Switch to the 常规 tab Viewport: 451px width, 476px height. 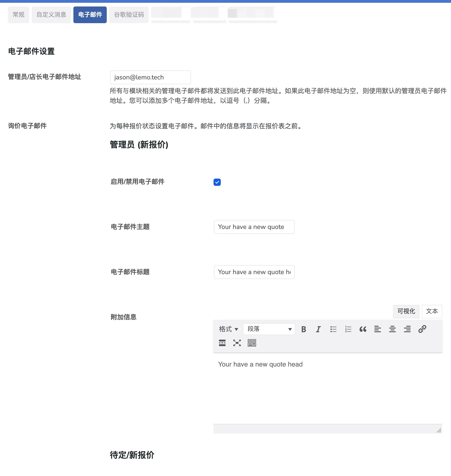[x=19, y=15]
